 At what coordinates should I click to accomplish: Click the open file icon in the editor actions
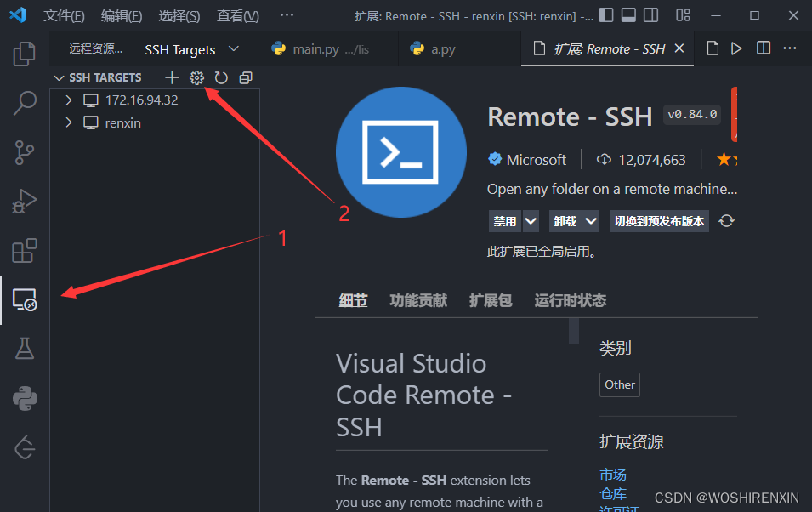pyautogui.click(x=713, y=48)
